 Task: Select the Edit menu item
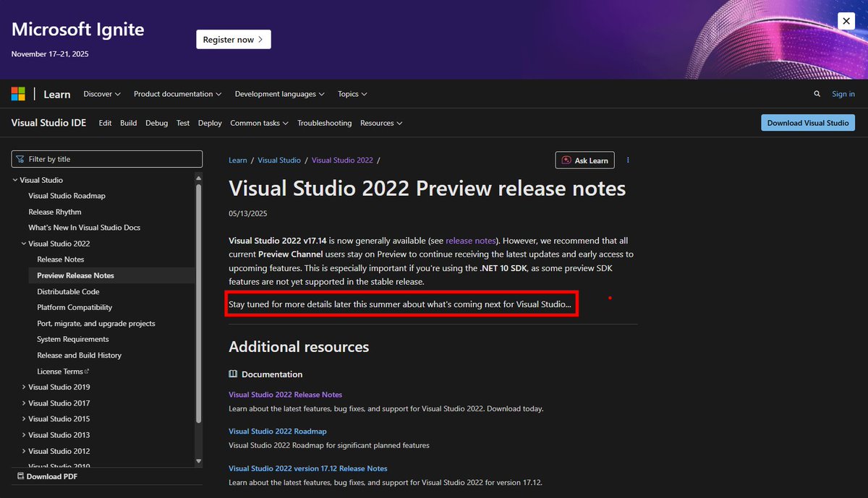click(x=105, y=123)
